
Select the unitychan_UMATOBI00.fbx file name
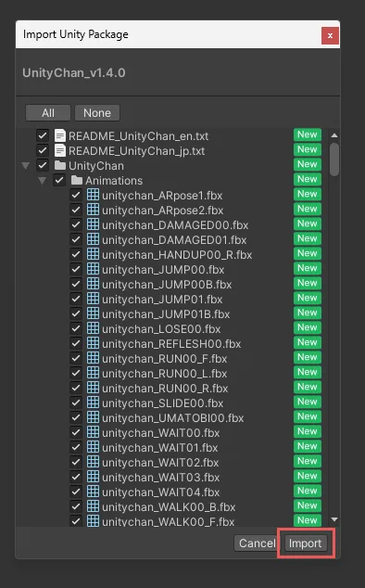pyautogui.click(x=172, y=417)
